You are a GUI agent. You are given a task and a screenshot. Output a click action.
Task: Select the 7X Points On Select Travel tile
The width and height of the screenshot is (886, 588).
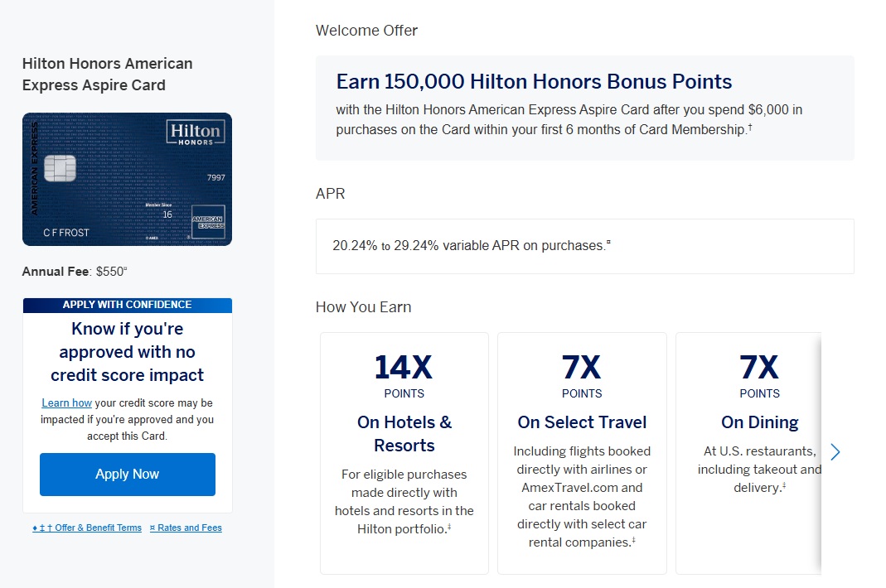582,453
